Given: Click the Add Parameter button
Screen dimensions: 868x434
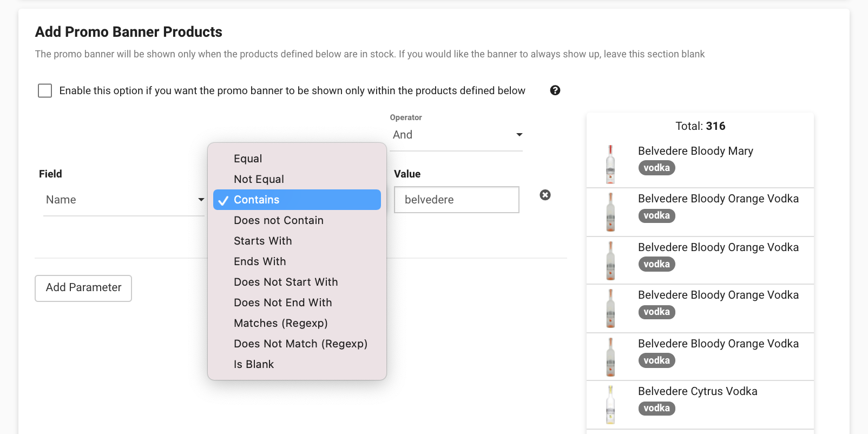Looking at the screenshot, I should click(83, 288).
